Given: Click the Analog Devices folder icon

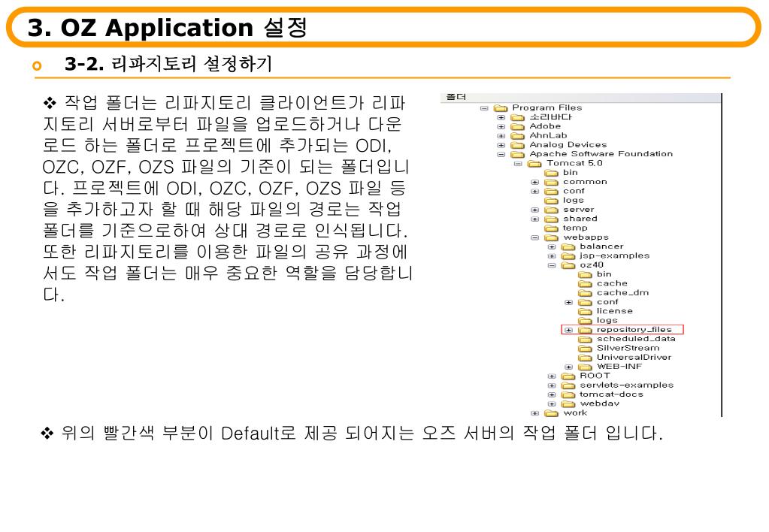Looking at the screenshot, I should [517, 145].
